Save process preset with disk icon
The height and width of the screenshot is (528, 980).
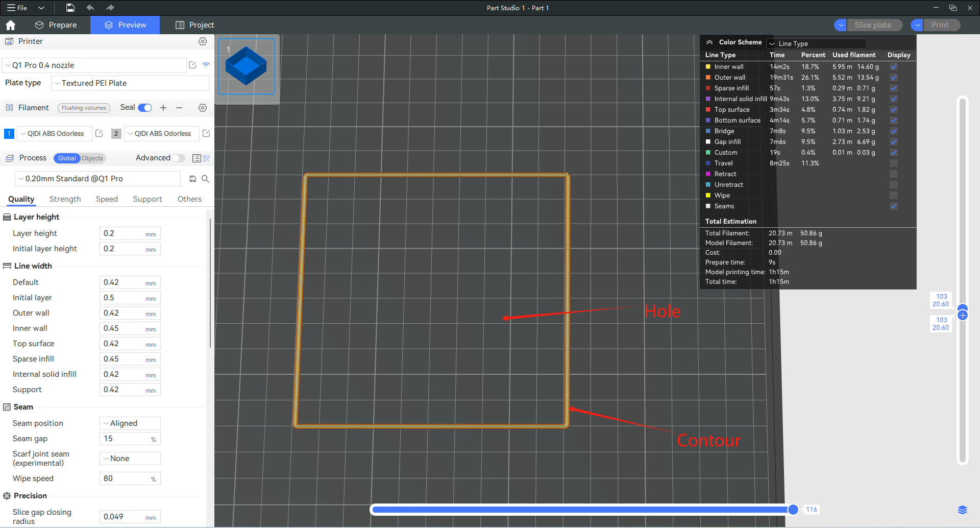(x=193, y=179)
